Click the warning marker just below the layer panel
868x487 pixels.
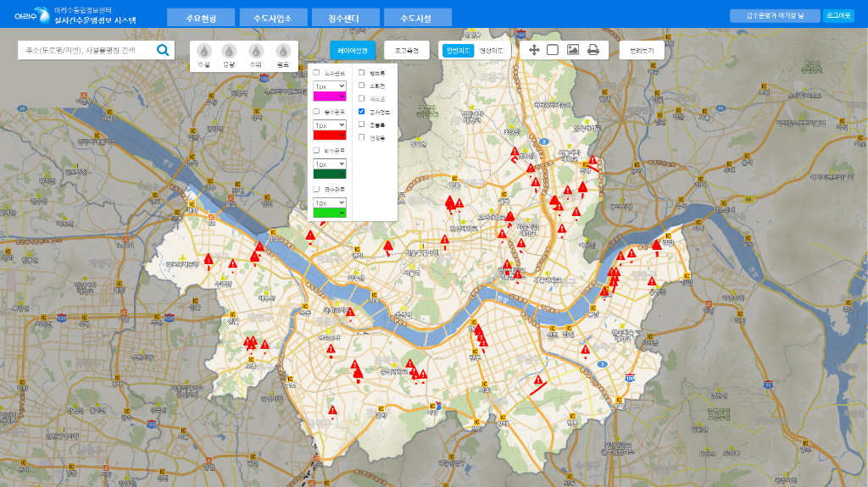coord(310,236)
